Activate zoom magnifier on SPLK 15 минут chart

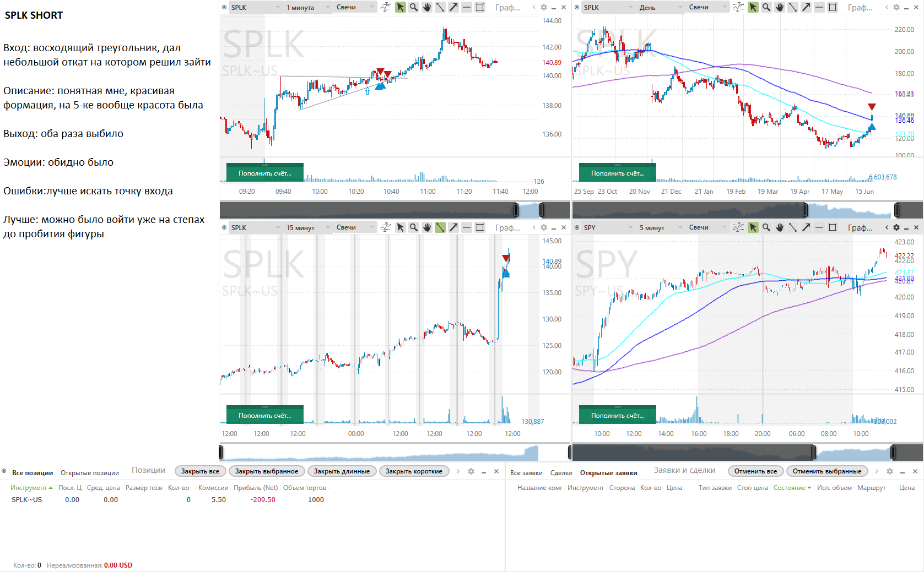[414, 227]
